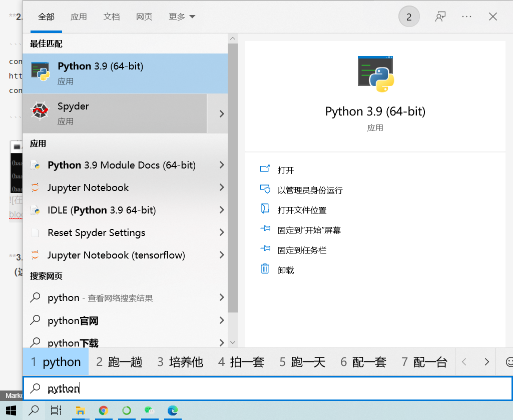This screenshot has width=513, height=420.
Task: Expand Python 3.9 Module Docs arrow
Action: (222, 164)
